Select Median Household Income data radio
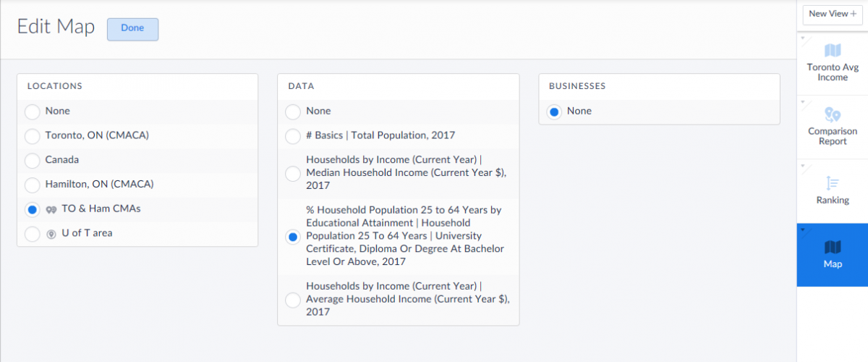Screen dimensions: 868x362 coord(293,174)
